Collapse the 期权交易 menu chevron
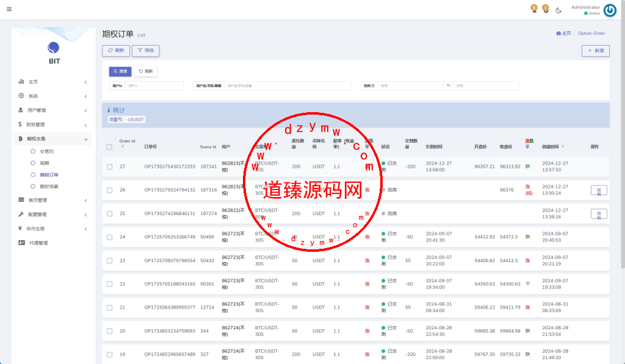This screenshot has height=364, width=625. (85, 140)
